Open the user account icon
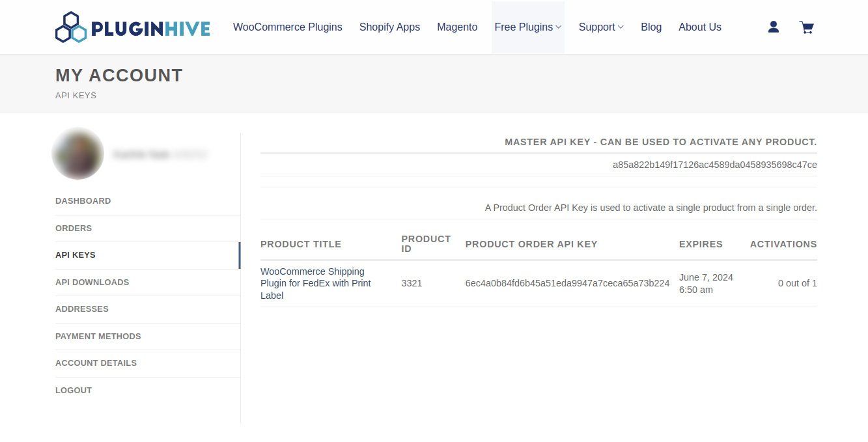The image size is (868, 442). click(x=774, y=27)
